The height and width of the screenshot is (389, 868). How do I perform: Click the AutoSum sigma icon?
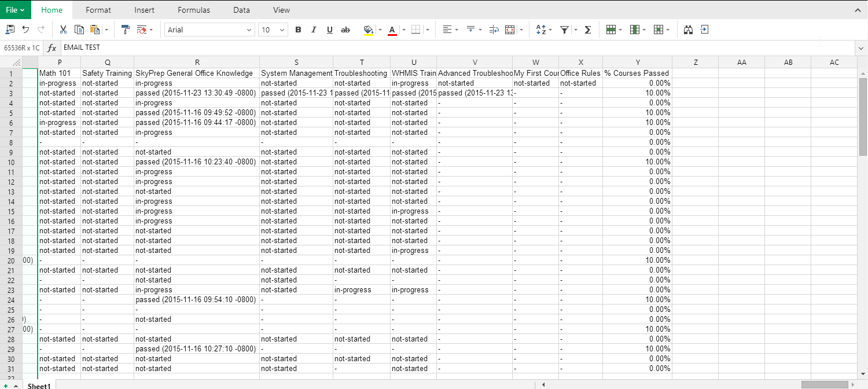pos(588,30)
